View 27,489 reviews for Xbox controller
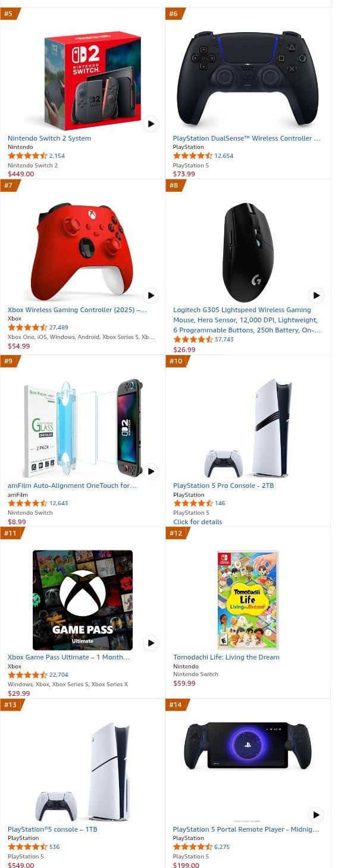The height and width of the screenshot is (868, 360). [x=58, y=328]
